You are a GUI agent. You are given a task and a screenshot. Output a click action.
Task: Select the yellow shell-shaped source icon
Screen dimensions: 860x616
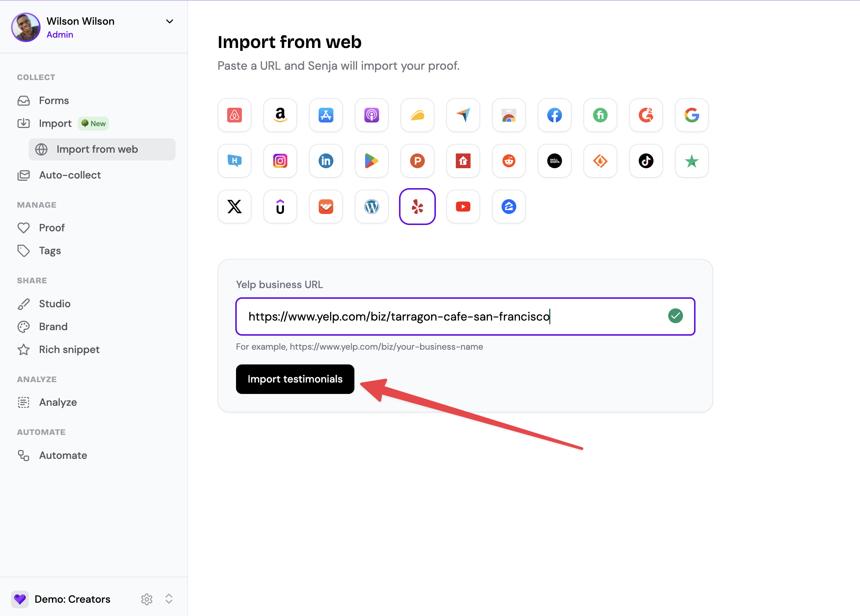pyautogui.click(x=417, y=115)
